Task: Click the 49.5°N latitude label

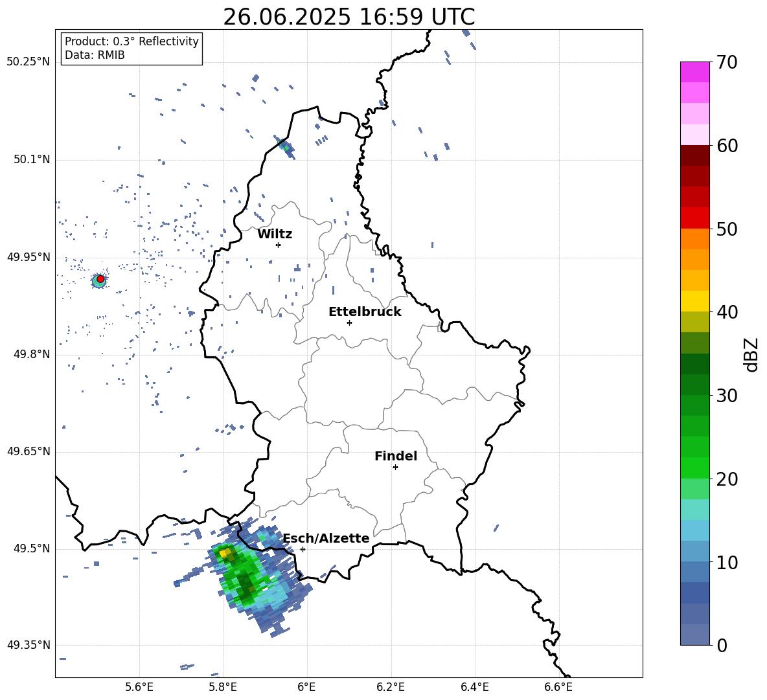Action: point(32,548)
